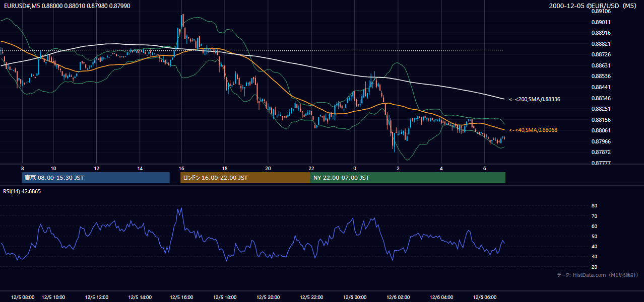
Task: Click hour mark 20 under price chart
Action: pyautogui.click(x=268, y=168)
